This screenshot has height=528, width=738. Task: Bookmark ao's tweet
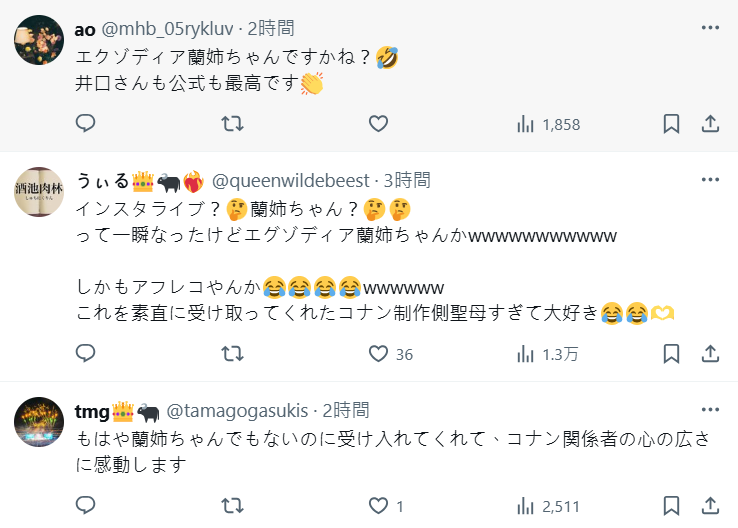[x=672, y=124]
